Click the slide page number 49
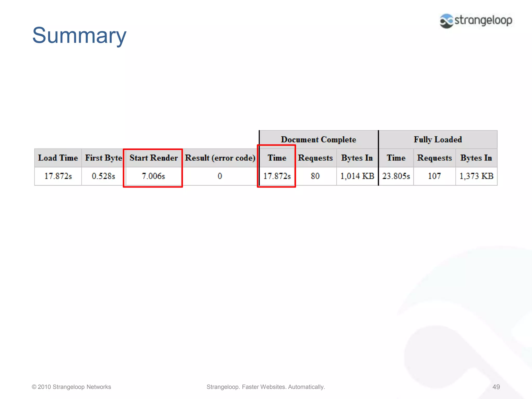532x399 pixels. [496, 387]
